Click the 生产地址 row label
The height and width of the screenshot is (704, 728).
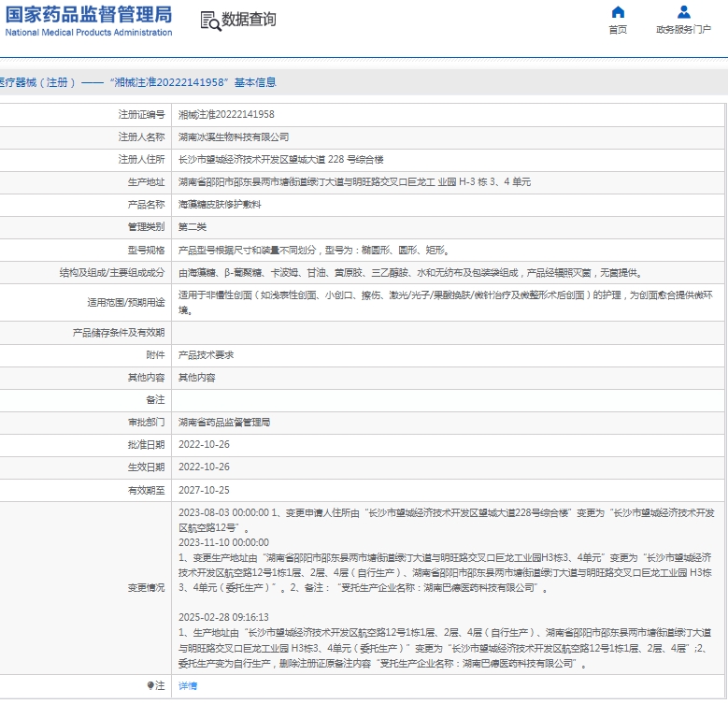pos(146,182)
